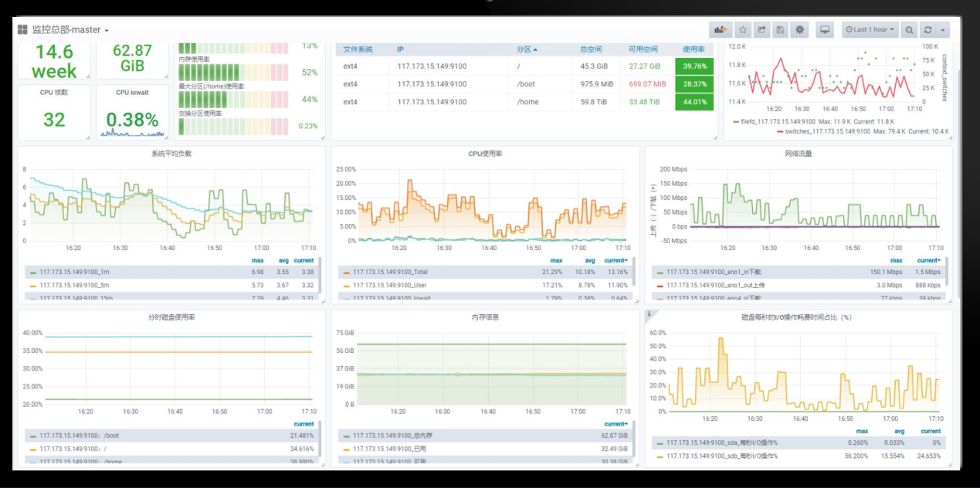Star this dashboard as a favorite

[x=743, y=30]
